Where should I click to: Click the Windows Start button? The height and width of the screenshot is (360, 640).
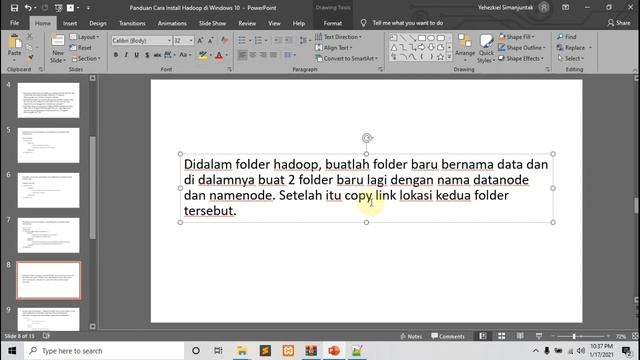(12, 351)
